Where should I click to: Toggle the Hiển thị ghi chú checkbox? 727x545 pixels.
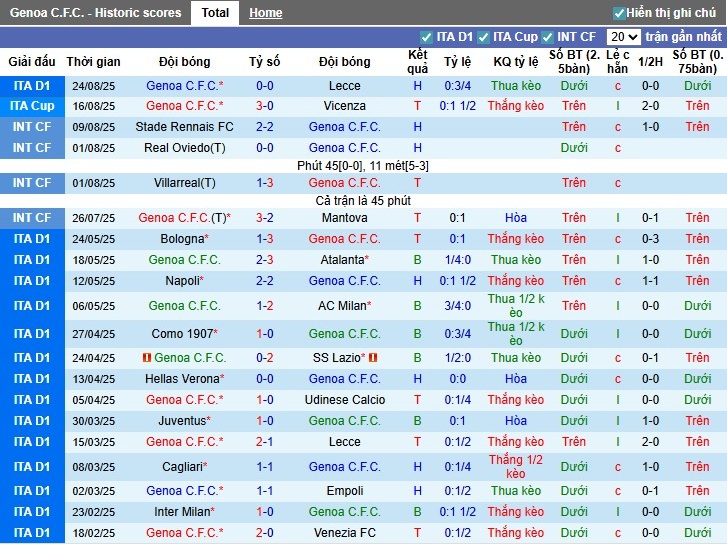pyautogui.click(x=619, y=13)
